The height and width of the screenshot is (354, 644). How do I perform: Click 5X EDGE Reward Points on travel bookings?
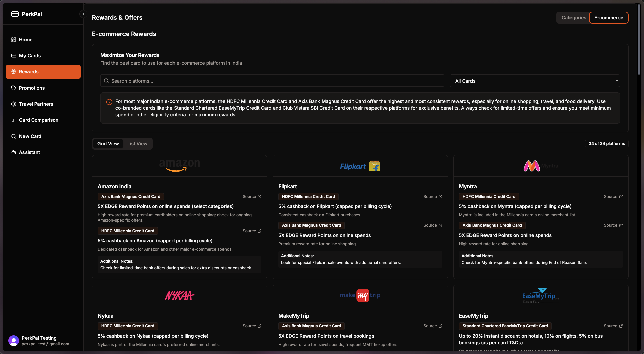point(326,336)
